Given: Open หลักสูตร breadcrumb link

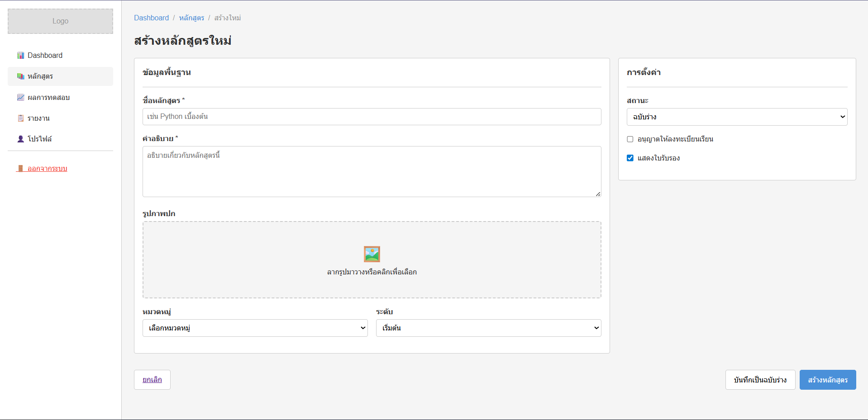Looking at the screenshot, I should click(191, 18).
